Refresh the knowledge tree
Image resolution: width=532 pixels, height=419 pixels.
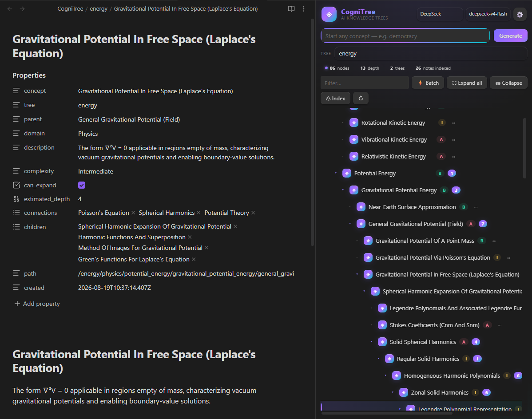click(361, 98)
